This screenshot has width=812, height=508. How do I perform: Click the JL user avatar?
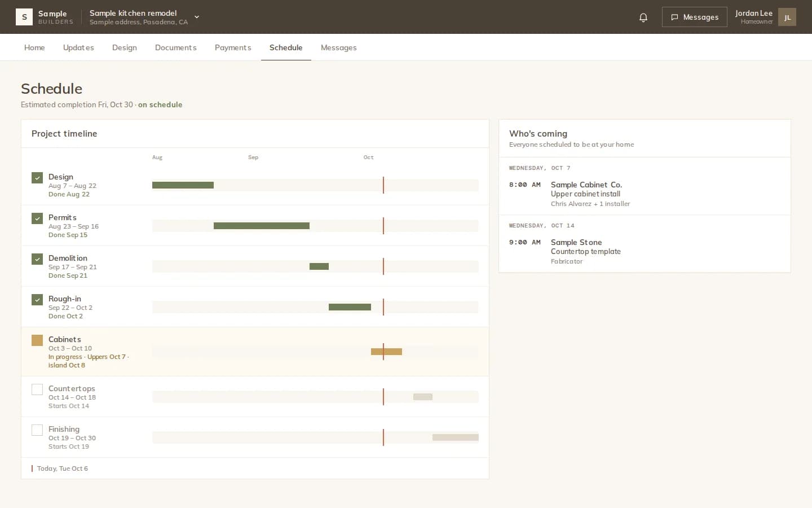(x=787, y=17)
